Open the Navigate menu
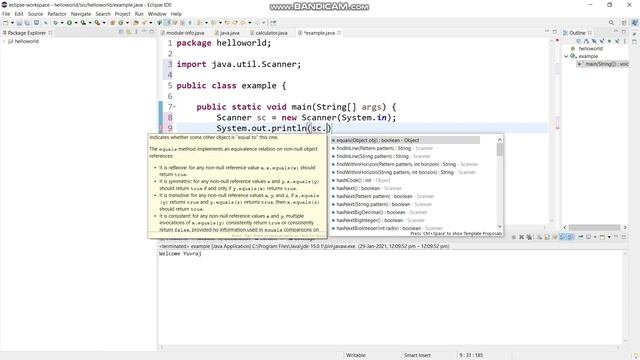640x360 pixels. [81, 14]
